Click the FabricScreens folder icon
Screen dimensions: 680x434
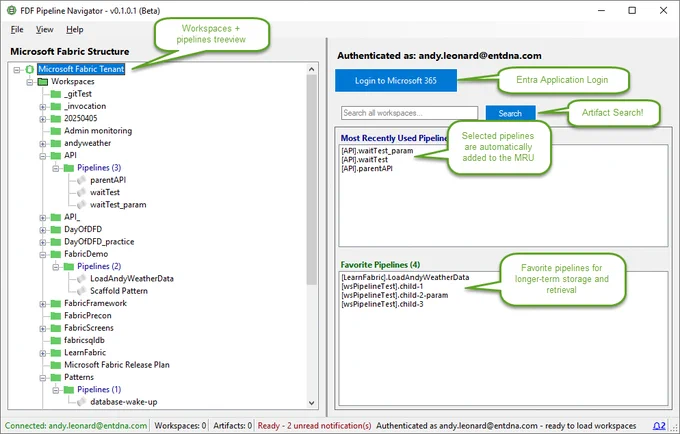click(x=56, y=328)
